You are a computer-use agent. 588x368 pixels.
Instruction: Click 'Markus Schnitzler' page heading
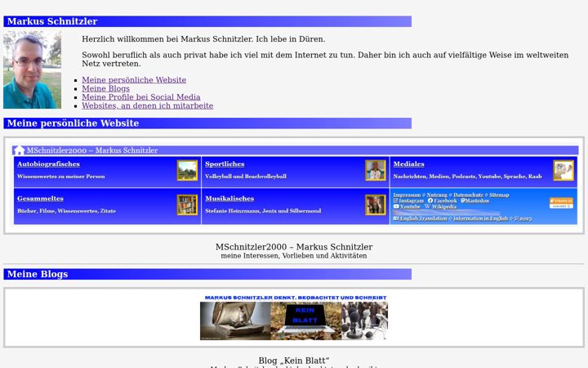point(52,21)
